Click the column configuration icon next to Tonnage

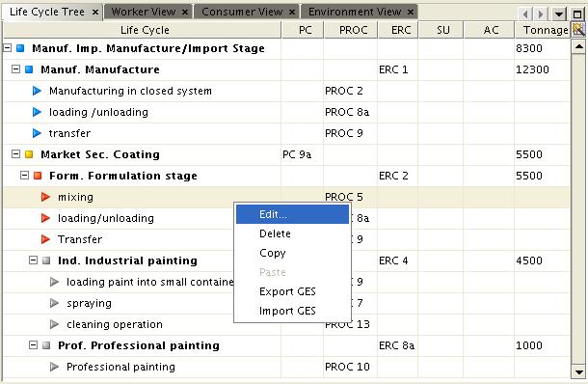tap(578, 29)
